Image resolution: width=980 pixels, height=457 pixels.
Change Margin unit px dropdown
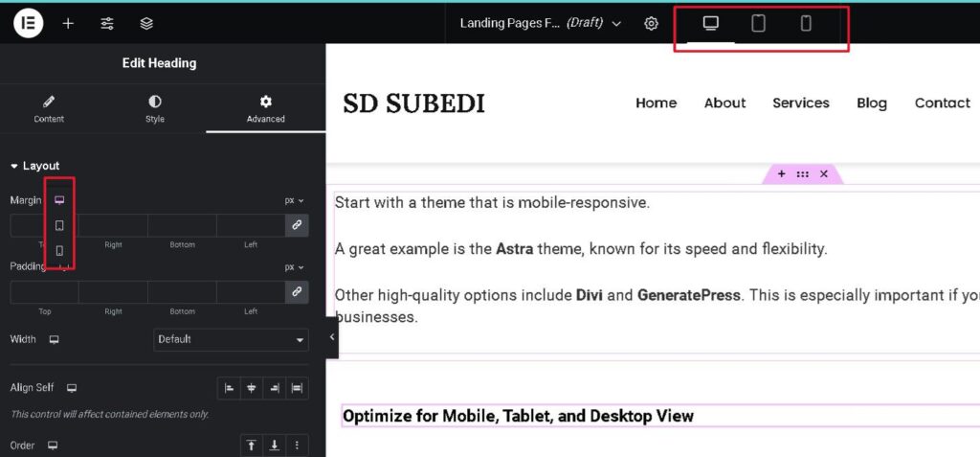(x=295, y=201)
